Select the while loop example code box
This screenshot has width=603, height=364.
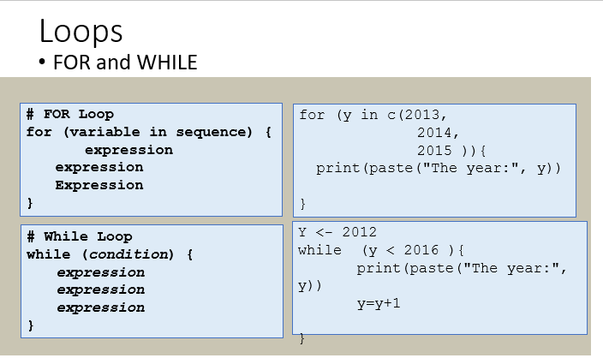439,277
